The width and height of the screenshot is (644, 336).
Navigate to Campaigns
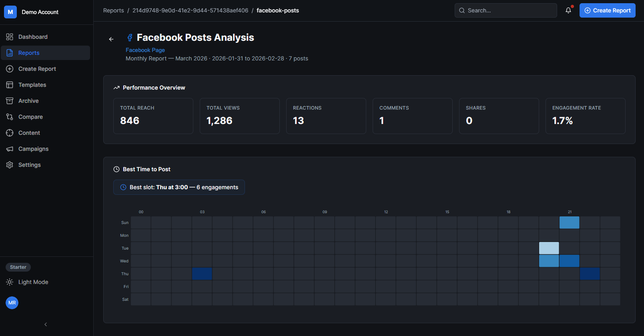46,149
